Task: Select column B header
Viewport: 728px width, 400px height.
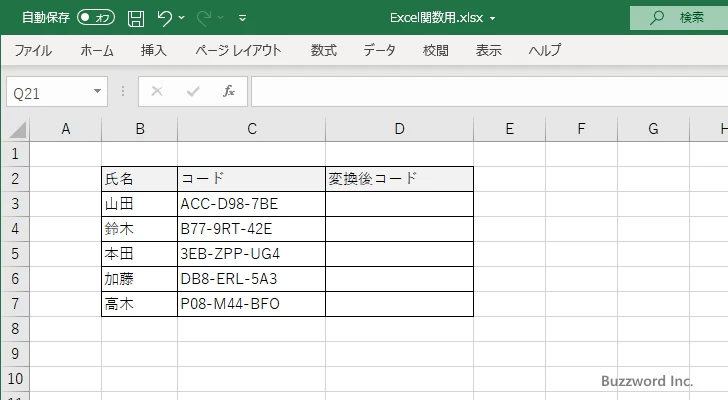Action: pos(140,129)
